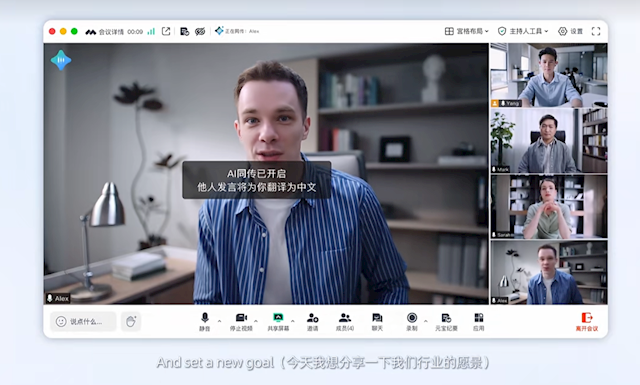
Task: Leave the meeting (离开会议)
Action: [x=587, y=322]
